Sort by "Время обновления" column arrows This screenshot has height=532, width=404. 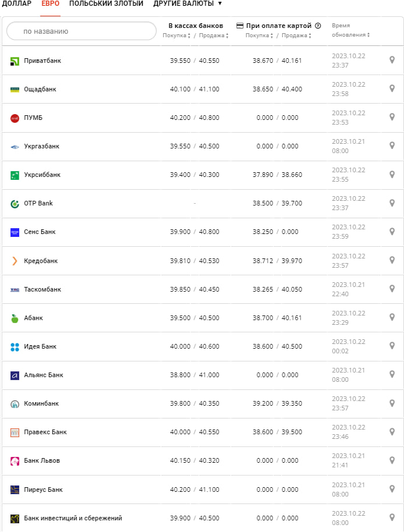tap(368, 35)
